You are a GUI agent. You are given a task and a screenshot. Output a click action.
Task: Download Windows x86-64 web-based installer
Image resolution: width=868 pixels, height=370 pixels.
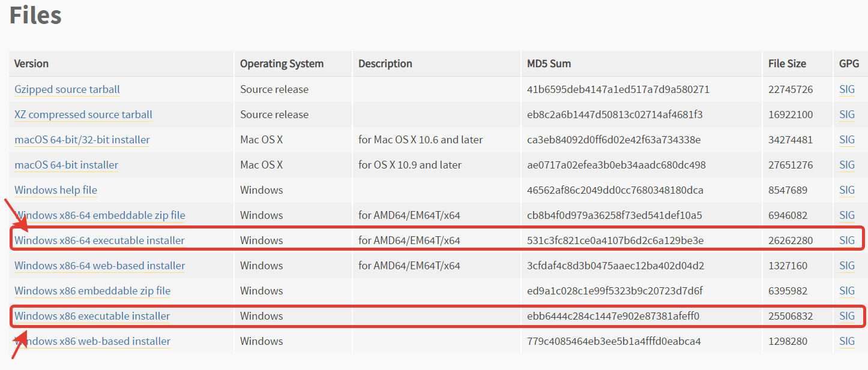point(100,266)
